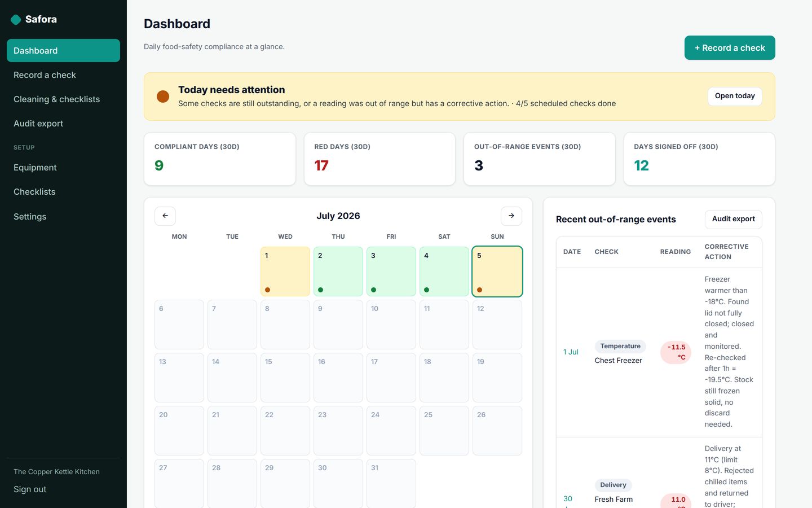The width and height of the screenshot is (812, 508).
Task: Click The Copper Kettle Kitchen label
Action: click(x=56, y=472)
